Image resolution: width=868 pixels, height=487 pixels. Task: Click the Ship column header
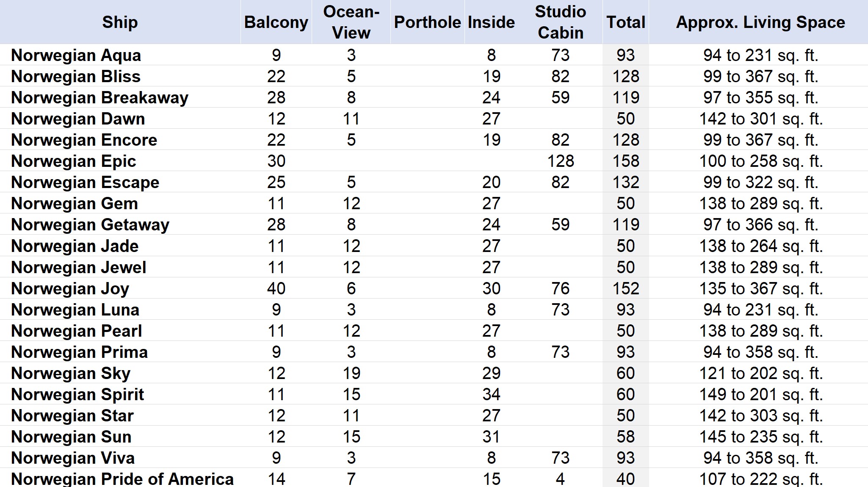coord(120,22)
